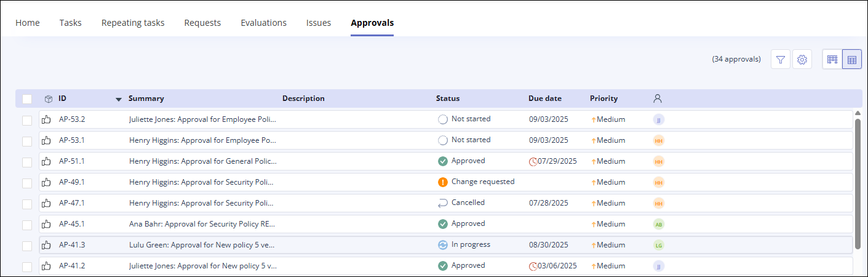Open Lulu Green's New policy 5 approval
Screen dimensions: 868x277
point(202,245)
